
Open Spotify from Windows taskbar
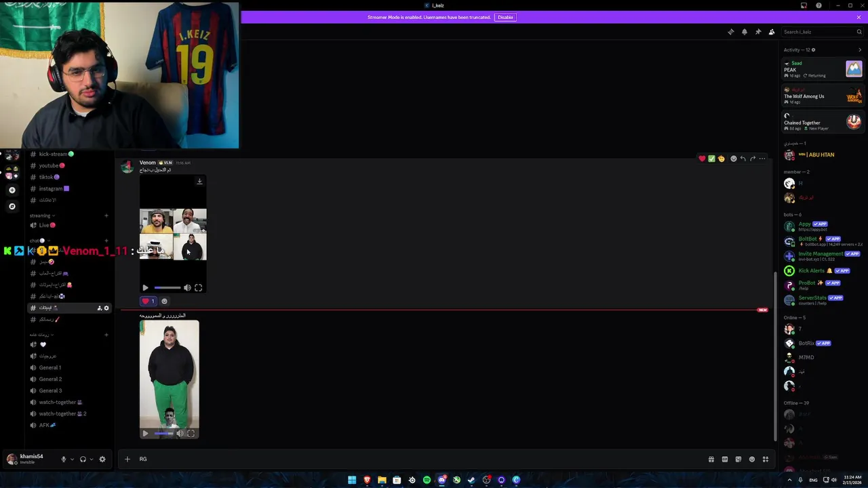427,480
